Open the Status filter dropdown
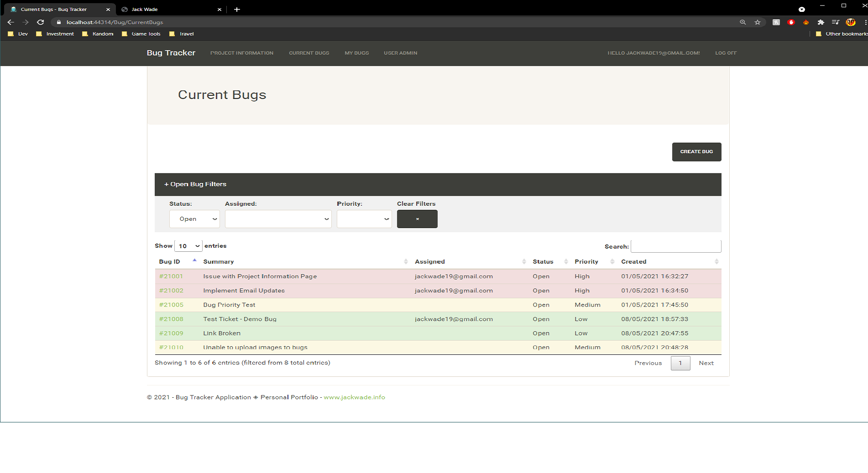Image resolution: width=868 pixels, height=473 pixels. (194, 219)
